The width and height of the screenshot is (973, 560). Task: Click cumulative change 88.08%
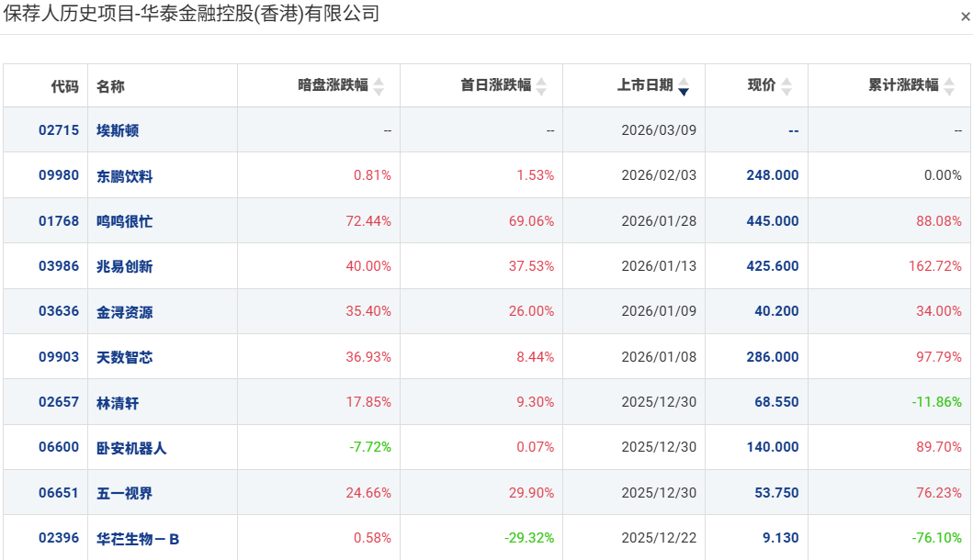click(x=939, y=221)
